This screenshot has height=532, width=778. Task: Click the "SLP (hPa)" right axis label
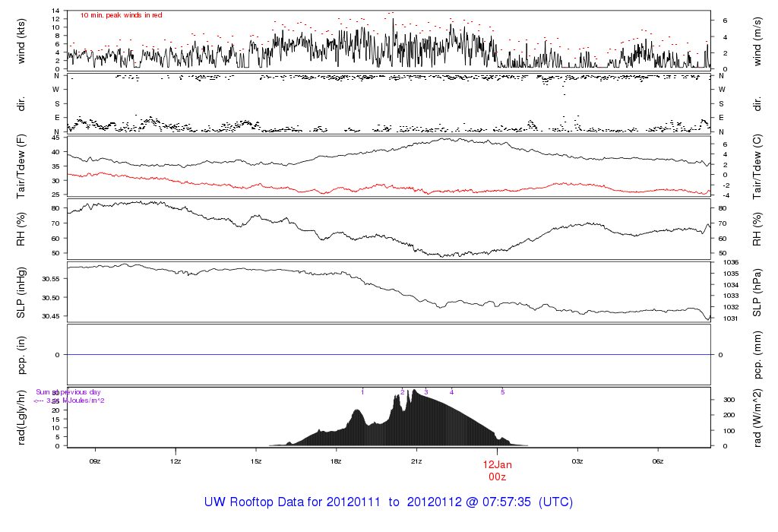click(757, 293)
